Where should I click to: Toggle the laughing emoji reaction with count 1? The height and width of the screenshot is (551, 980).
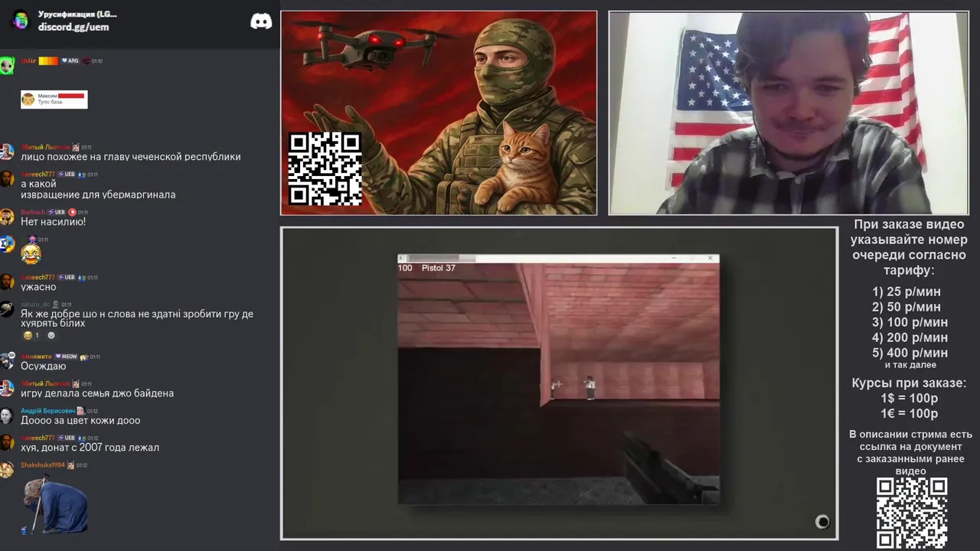(31, 335)
